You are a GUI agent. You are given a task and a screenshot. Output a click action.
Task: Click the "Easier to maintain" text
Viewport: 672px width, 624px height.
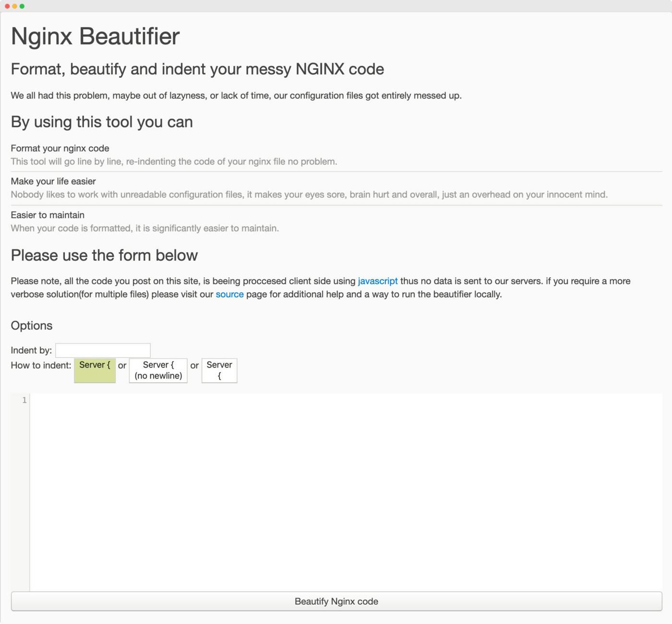coord(48,215)
